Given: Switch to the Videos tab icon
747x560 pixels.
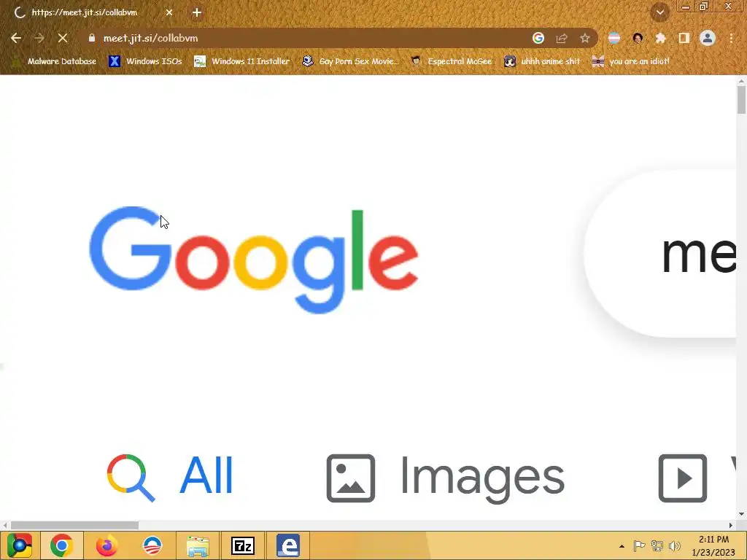Looking at the screenshot, I should [x=683, y=478].
